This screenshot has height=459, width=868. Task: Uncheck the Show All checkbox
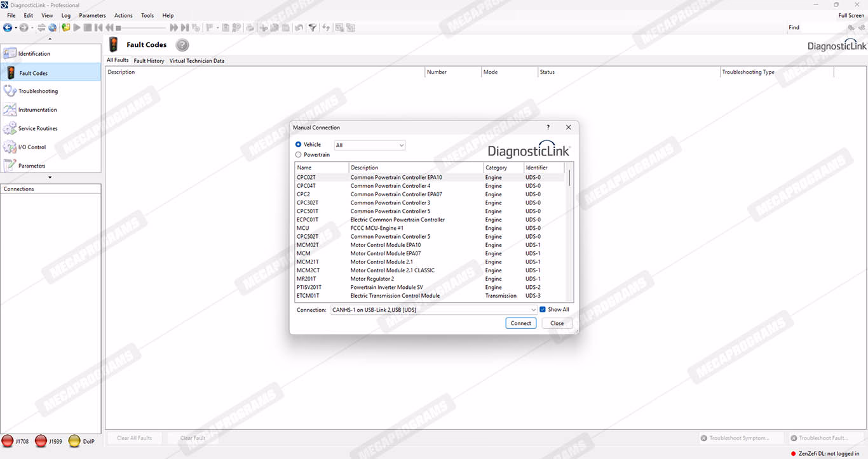point(543,310)
